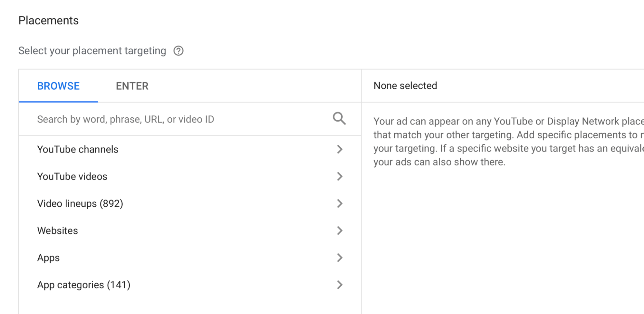Click the Placements heading
The height and width of the screenshot is (314, 644).
coord(49,20)
